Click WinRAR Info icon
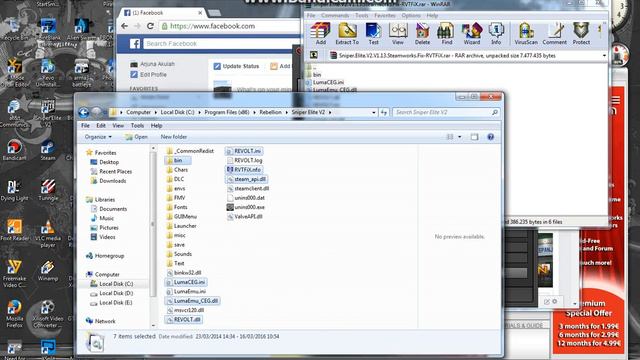 click(x=496, y=33)
